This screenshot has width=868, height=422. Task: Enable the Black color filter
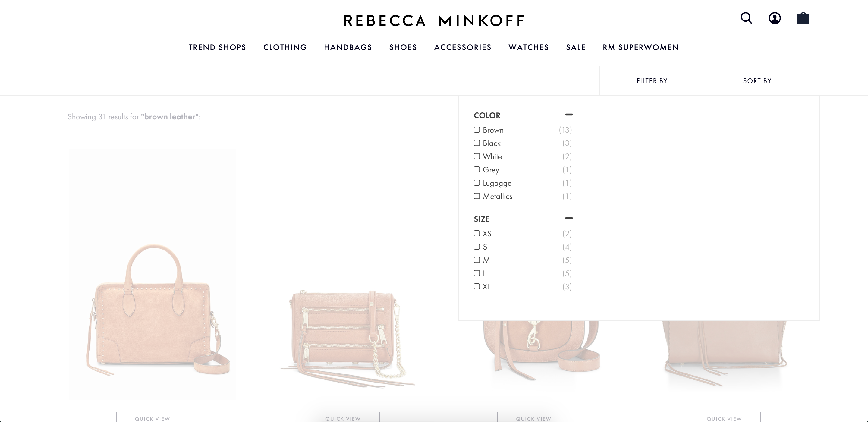click(476, 143)
